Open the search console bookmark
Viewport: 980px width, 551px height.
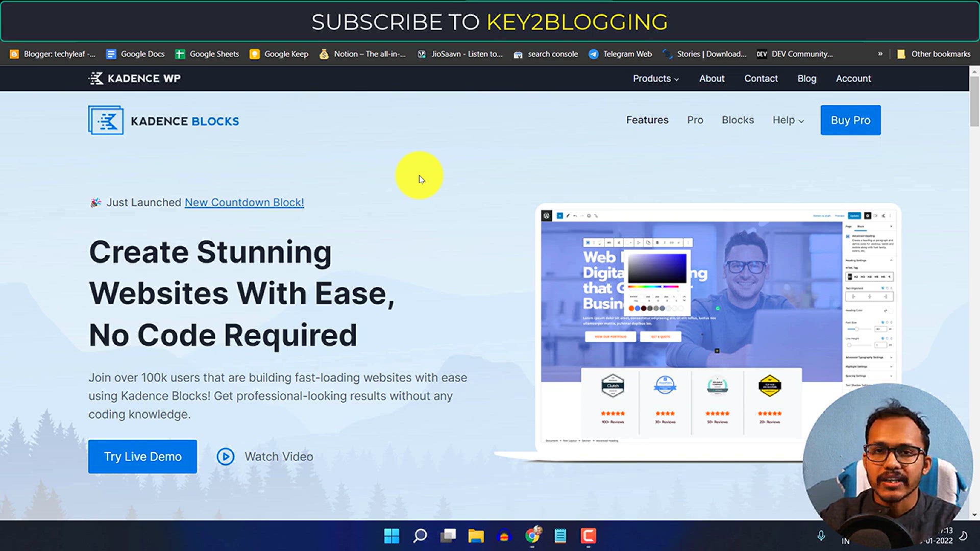click(x=546, y=54)
